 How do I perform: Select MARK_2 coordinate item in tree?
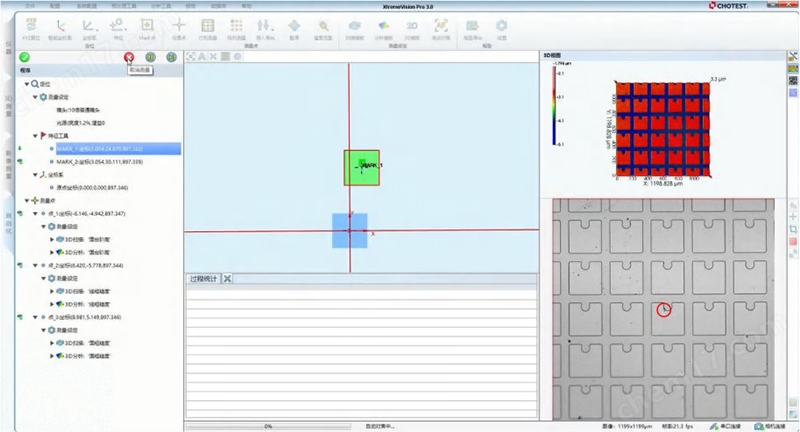(x=100, y=160)
